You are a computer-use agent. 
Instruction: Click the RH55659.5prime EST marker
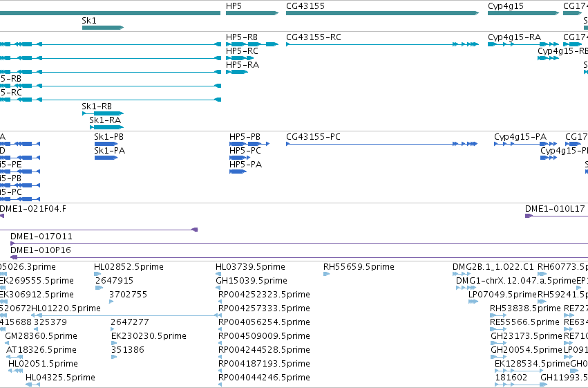click(x=327, y=274)
